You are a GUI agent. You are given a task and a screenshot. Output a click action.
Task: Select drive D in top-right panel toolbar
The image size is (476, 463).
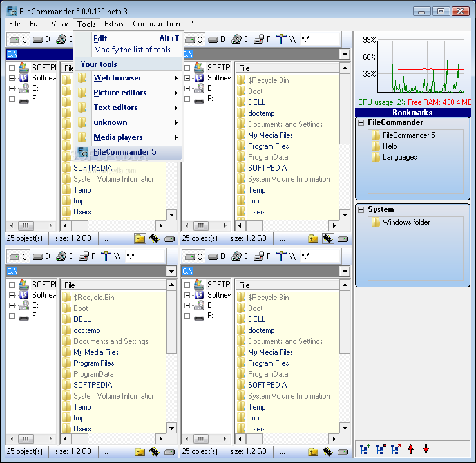217,39
